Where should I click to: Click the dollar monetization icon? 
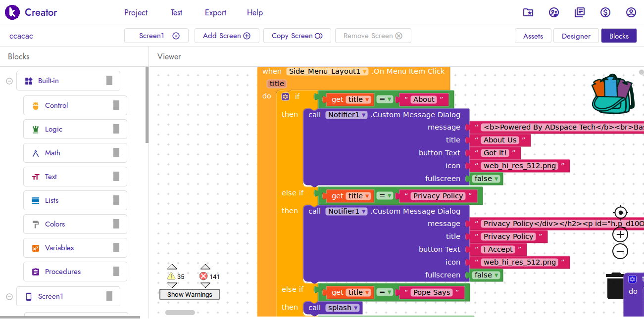605,12
